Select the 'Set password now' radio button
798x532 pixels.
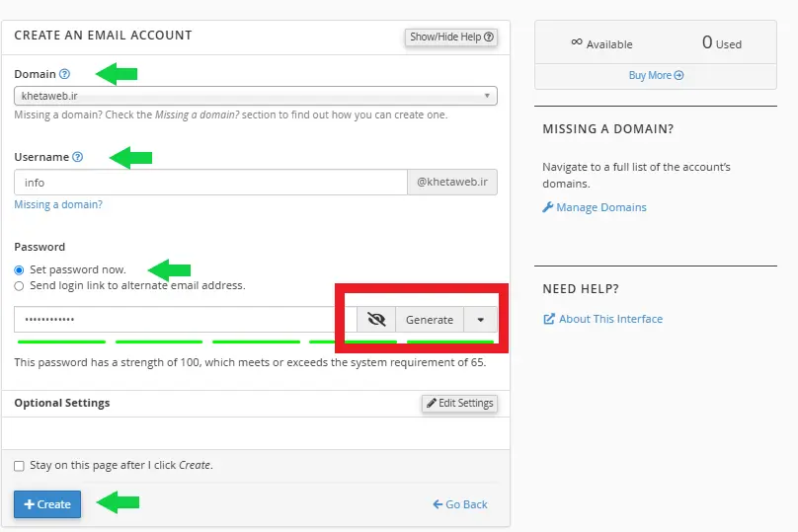pos(19,270)
